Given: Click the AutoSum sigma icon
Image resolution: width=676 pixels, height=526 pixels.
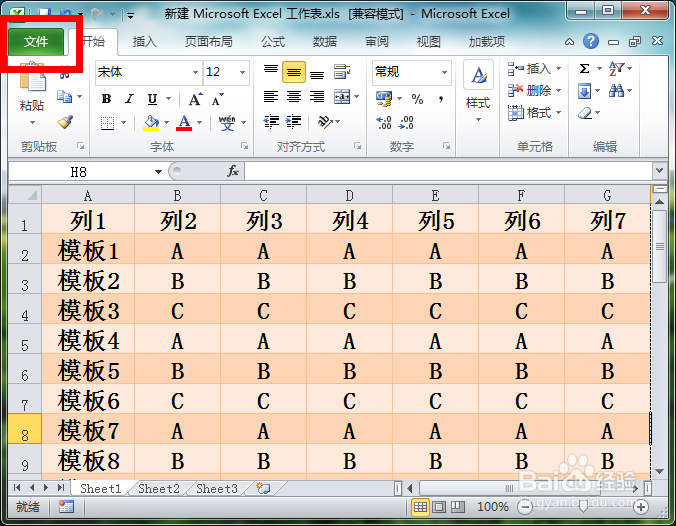Looking at the screenshot, I should [x=584, y=69].
